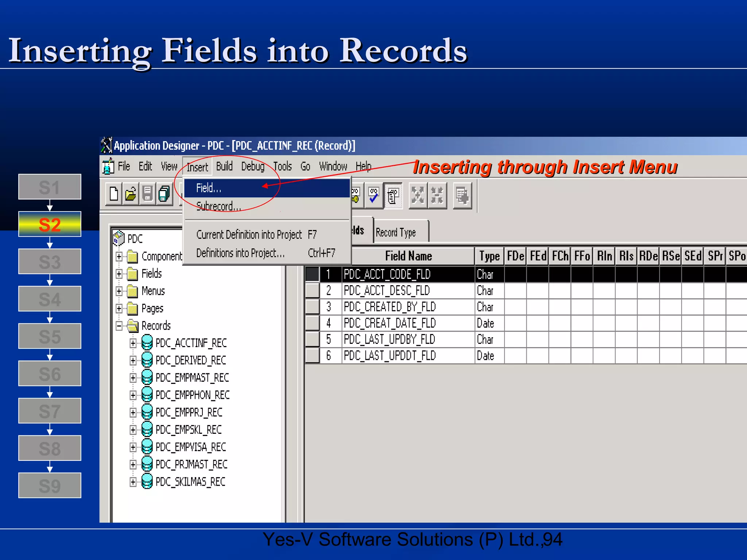The width and height of the screenshot is (747, 560).
Task: Open the Window menu
Action: click(x=333, y=166)
